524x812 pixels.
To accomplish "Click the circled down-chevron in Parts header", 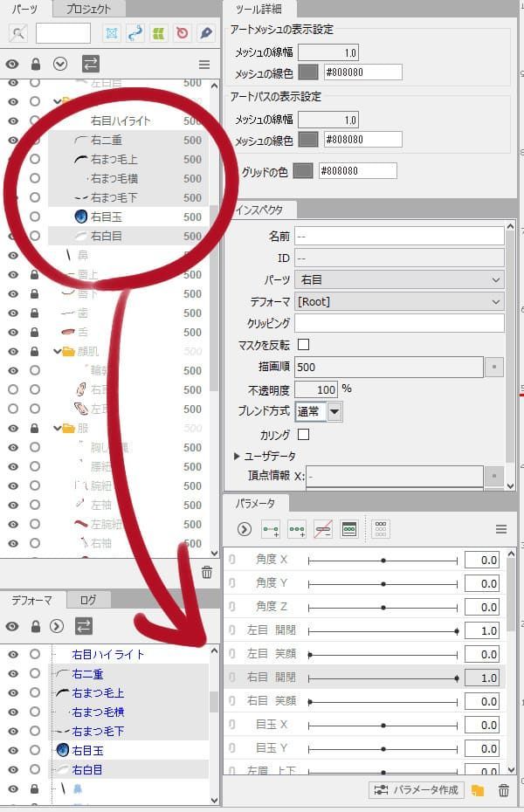I will tap(60, 65).
